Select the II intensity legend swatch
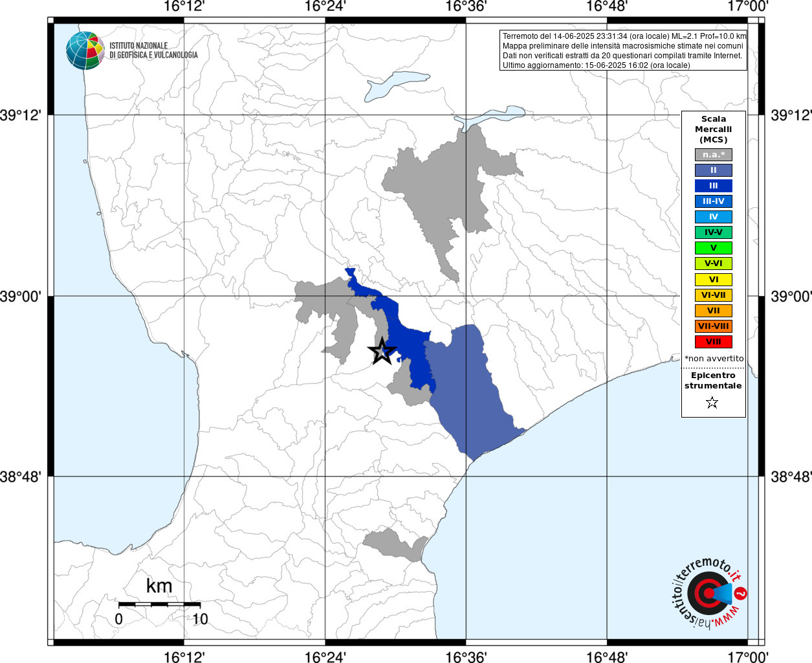Viewport: 812px width, 663px height. (714, 170)
